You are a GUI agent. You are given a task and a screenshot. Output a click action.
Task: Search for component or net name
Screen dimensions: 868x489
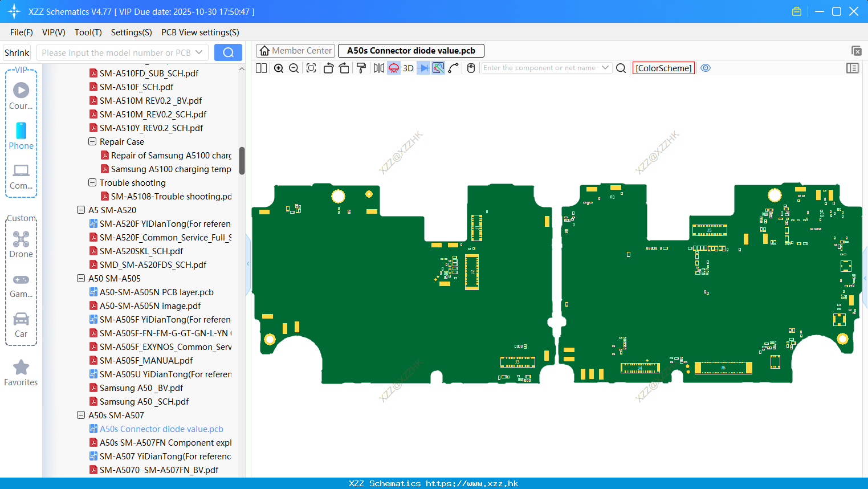(x=621, y=68)
